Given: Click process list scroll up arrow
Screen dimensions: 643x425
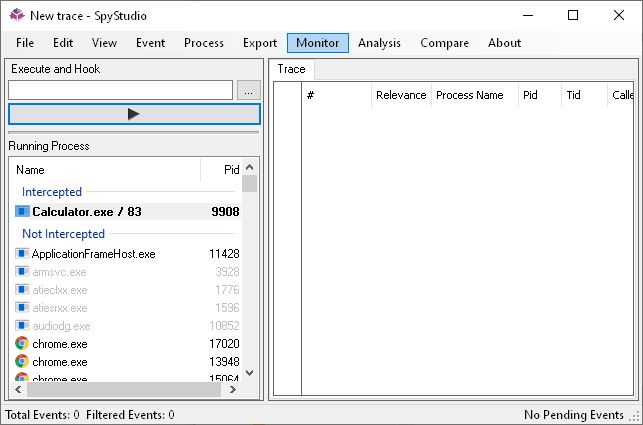Looking at the screenshot, I should point(249,167).
